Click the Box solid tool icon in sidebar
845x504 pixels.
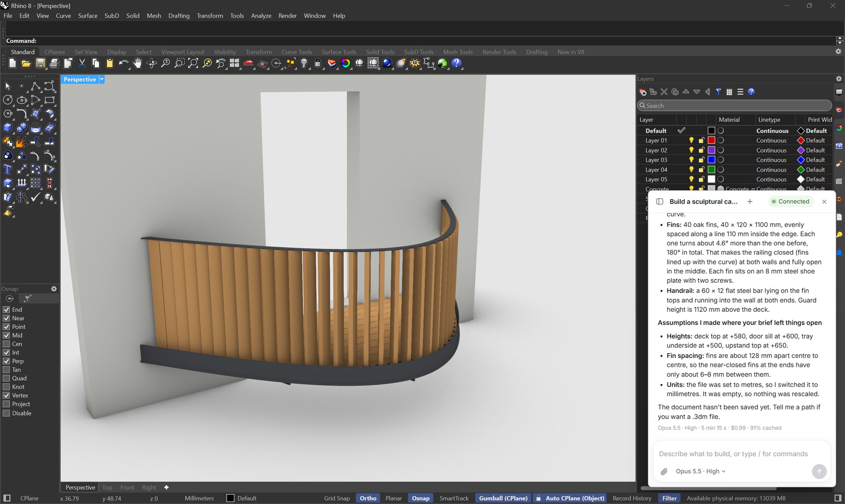7,128
